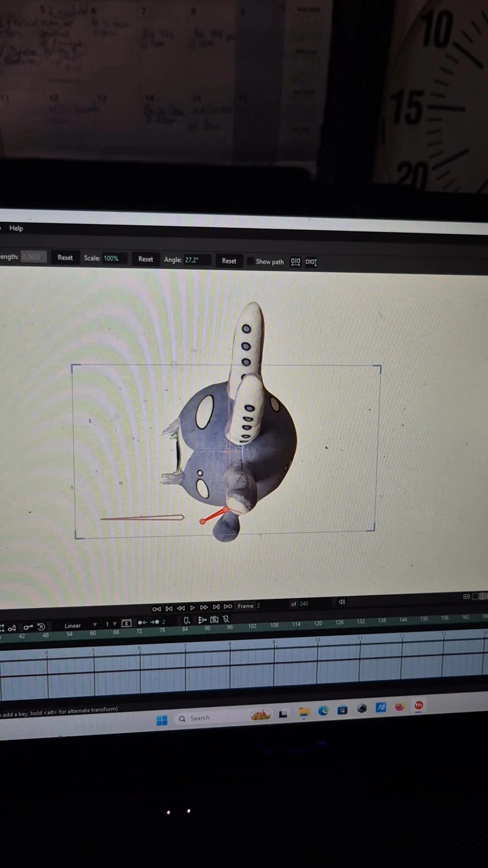Open the Help menu
This screenshot has width=488, height=868.
(x=16, y=228)
